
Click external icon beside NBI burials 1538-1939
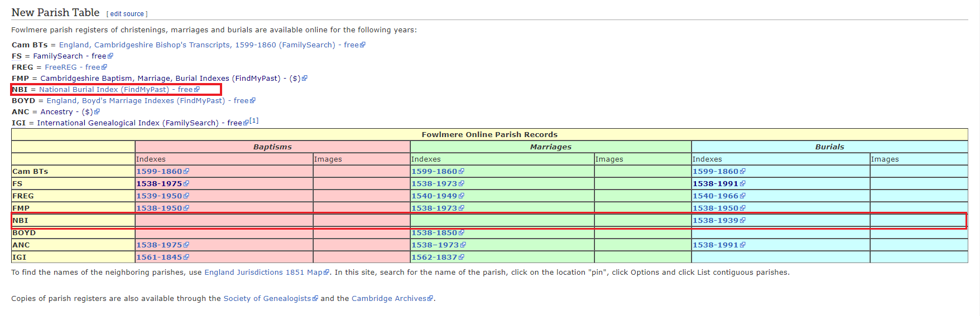coord(743,221)
